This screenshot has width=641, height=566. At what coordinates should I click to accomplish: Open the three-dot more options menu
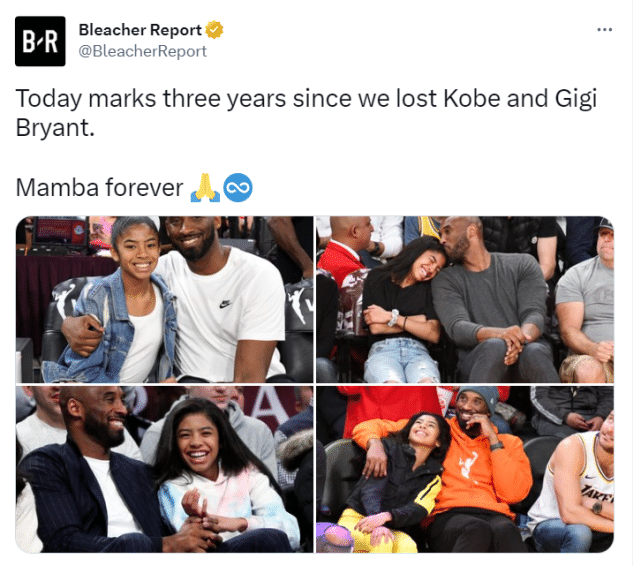(604, 29)
